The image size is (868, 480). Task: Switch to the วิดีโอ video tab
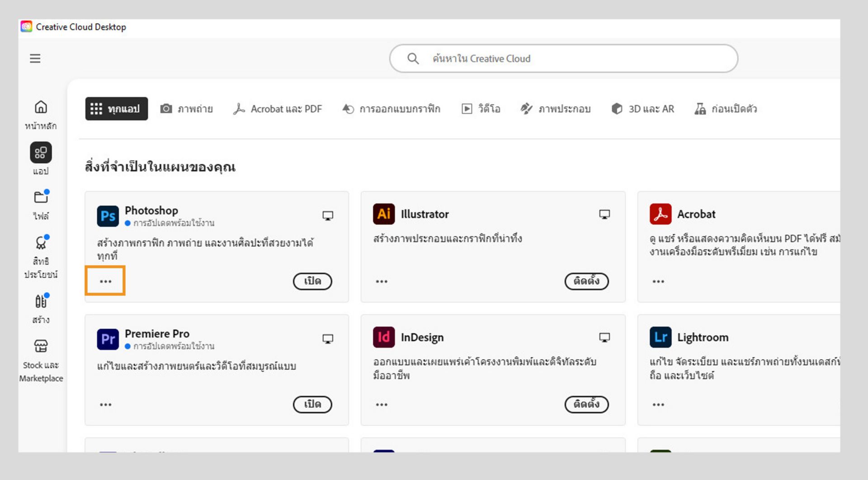(481, 109)
